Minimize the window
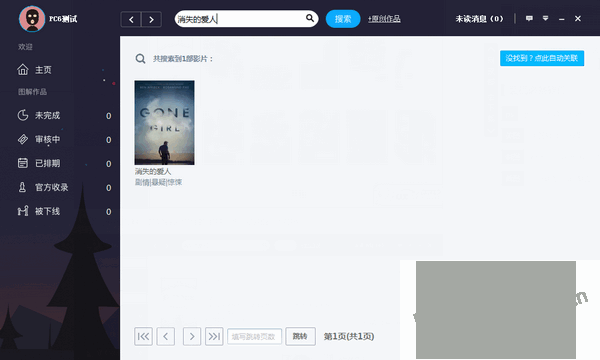This screenshot has height=360, width=600. click(561, 19)
